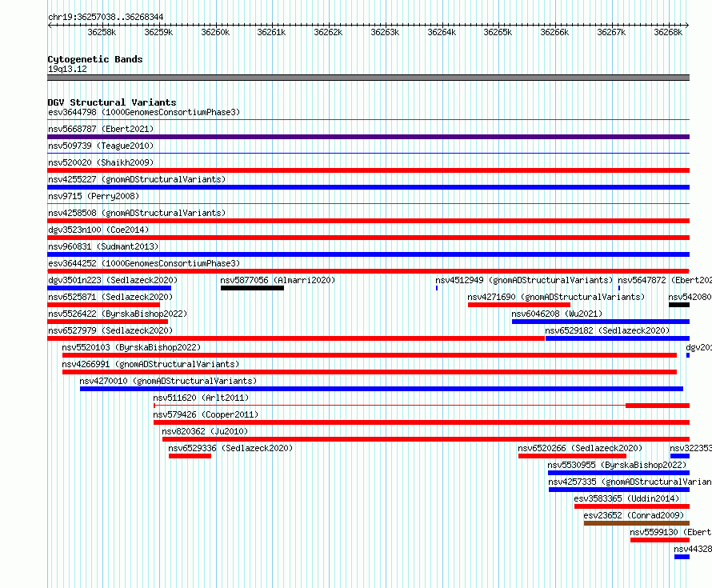
Task: Click nsv4512949 gnomADStructuralVariants label
Action: 524,280
